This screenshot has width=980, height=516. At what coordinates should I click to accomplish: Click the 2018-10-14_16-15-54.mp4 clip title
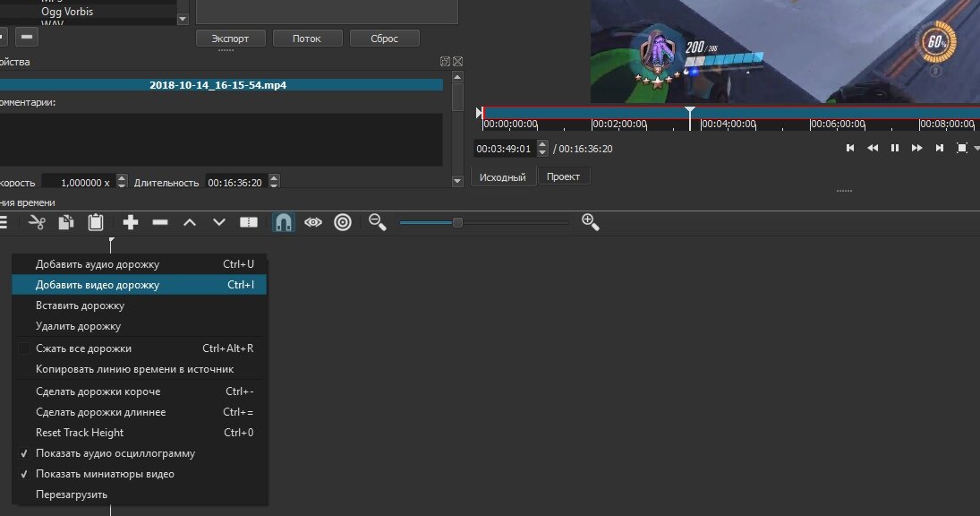pos(218,85)
